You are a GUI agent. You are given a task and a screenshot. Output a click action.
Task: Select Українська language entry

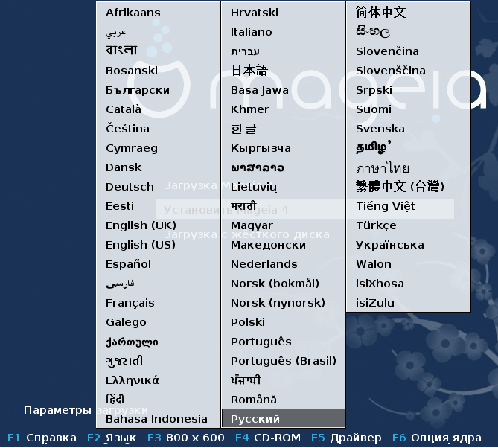click(390, 245)
